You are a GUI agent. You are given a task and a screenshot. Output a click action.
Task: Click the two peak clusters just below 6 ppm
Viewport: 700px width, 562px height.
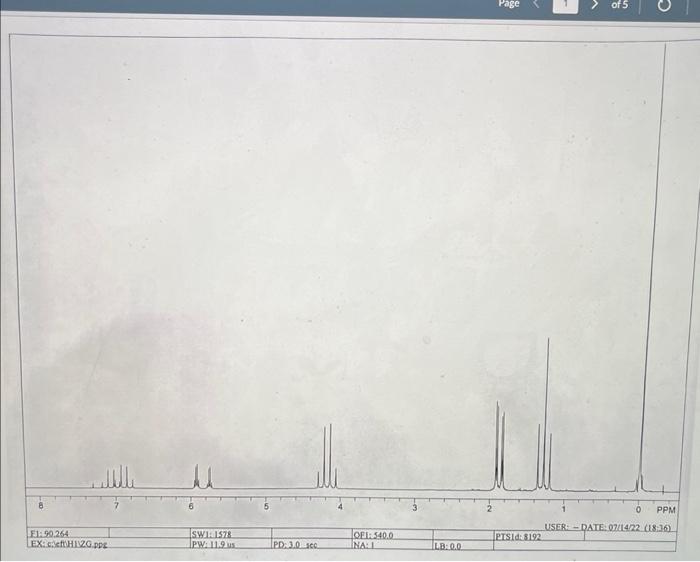(203, 476)
